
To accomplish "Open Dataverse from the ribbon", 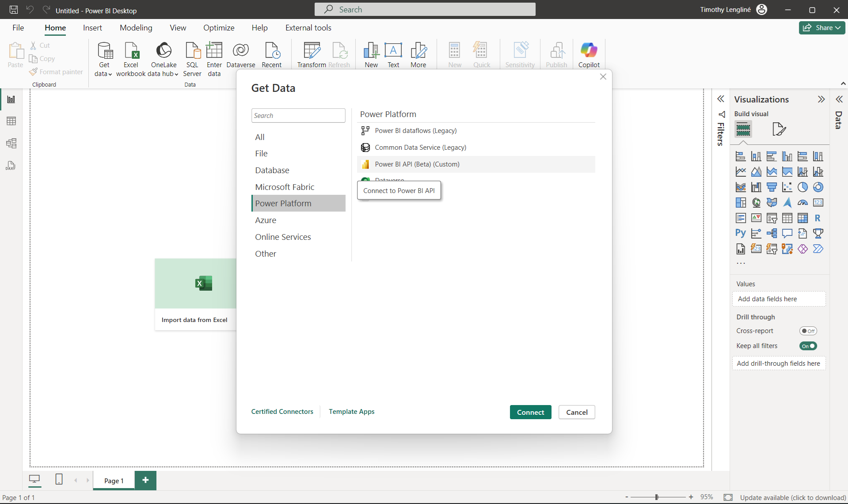I will (x=241, y=55).
